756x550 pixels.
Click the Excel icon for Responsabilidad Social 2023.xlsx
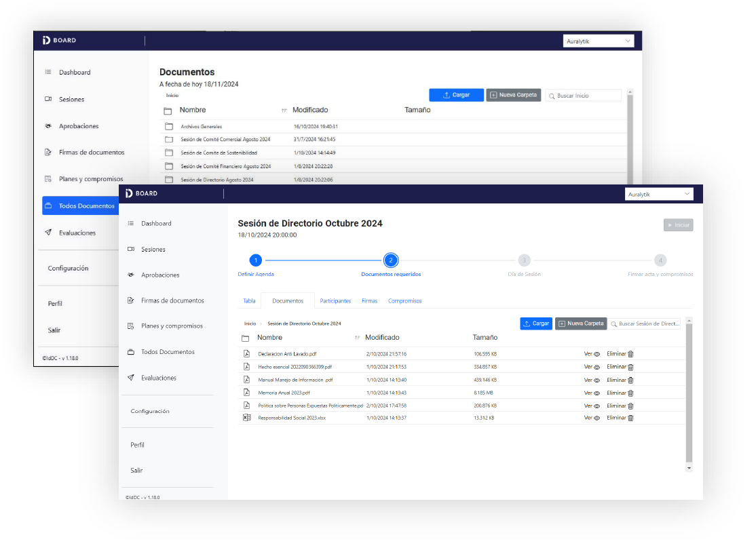247,418
